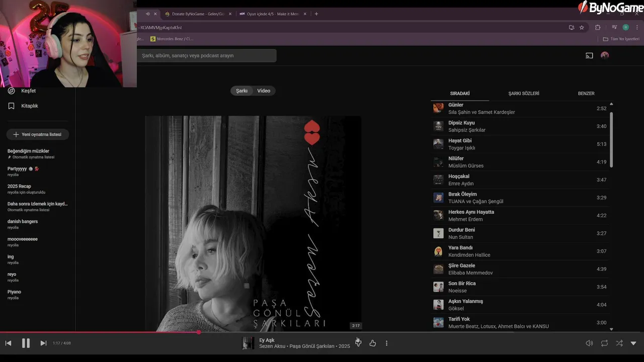
Task: Open browser extensions puzzle icon
Action: tap(598, 28)
